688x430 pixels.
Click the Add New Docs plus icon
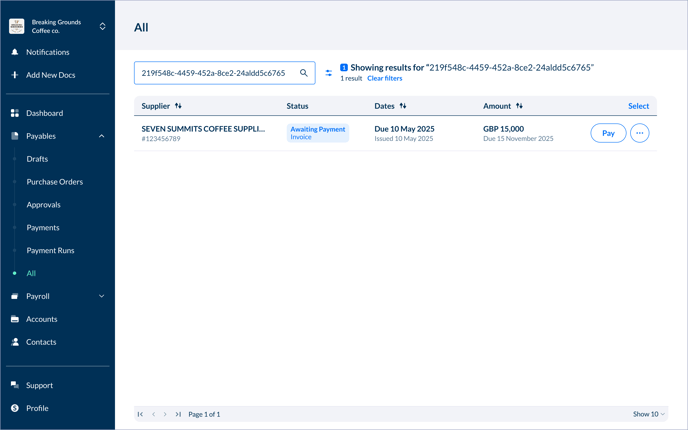coord(15,75)
